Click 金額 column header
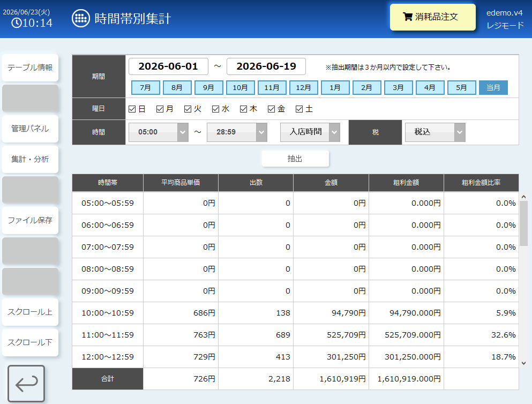 click(x=331, y=183)
